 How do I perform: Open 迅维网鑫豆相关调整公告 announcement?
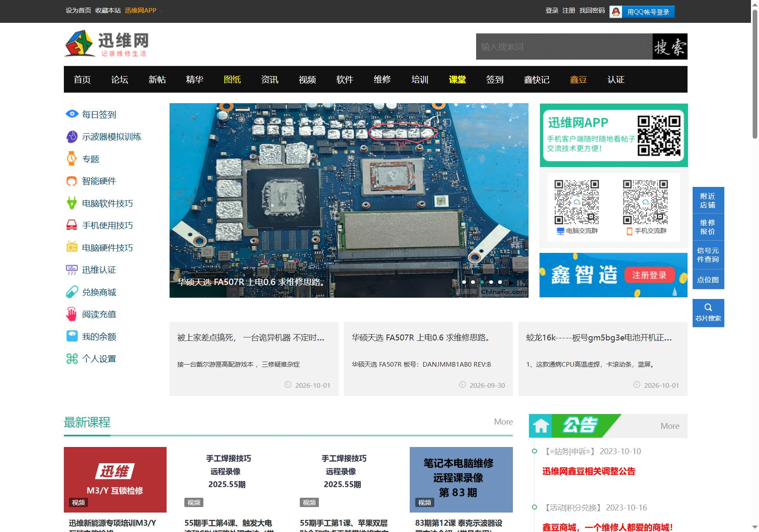589,471
